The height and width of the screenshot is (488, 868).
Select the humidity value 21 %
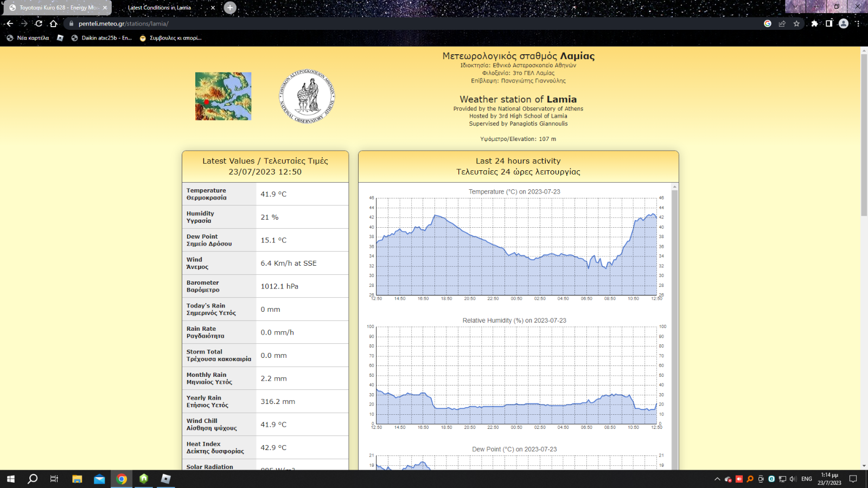point(270,217)
